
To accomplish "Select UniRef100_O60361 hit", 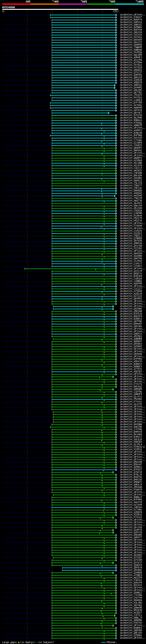I will (x=131, y=605).
